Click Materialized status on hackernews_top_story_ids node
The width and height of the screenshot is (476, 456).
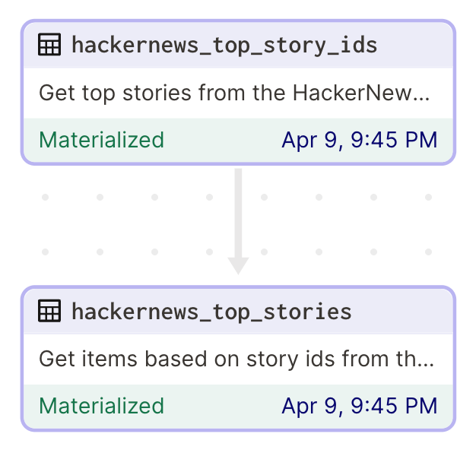point(101,140)
